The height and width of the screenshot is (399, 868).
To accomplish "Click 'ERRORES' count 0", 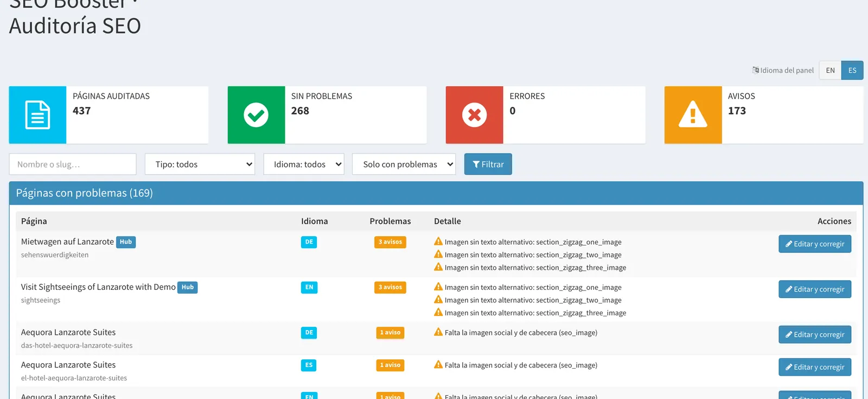I will (x=513, y=111).
